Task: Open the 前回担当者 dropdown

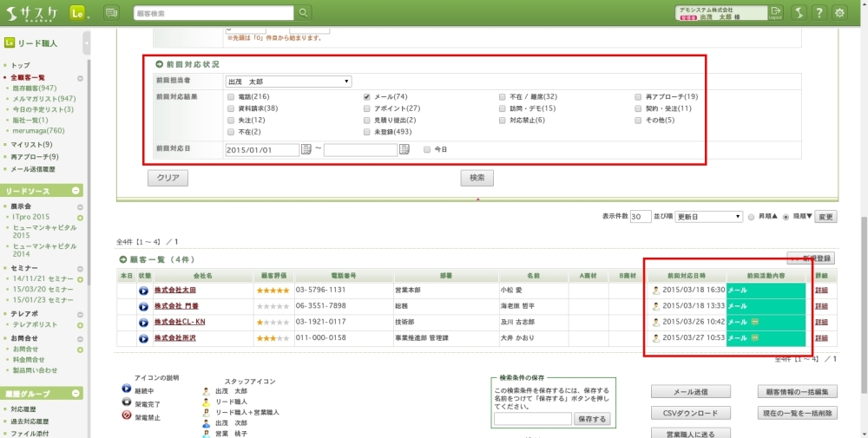Action: 288,82
